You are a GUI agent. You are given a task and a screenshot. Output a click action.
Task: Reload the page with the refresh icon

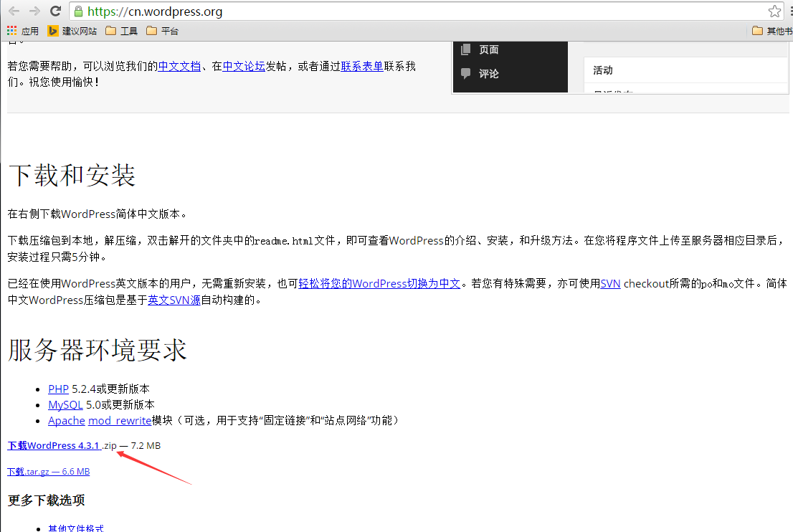click(x=55, y=11)
